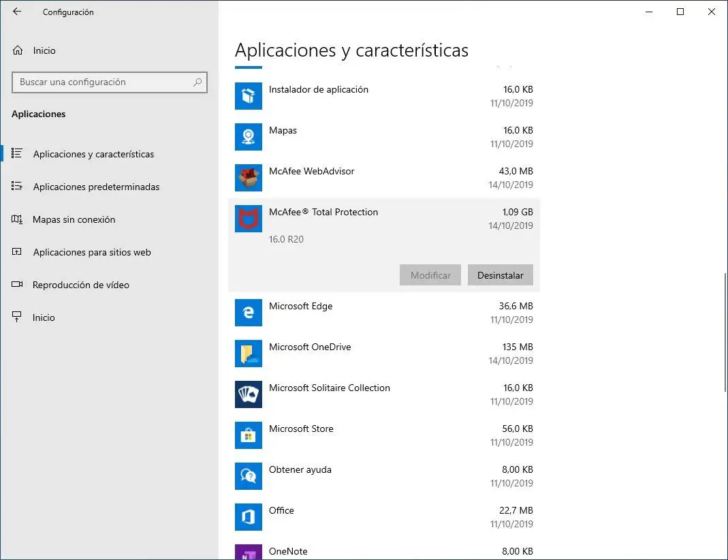Click the 56,0 KB size value
The height and width of the screenshot is (560, 728).
pos(517,429)
